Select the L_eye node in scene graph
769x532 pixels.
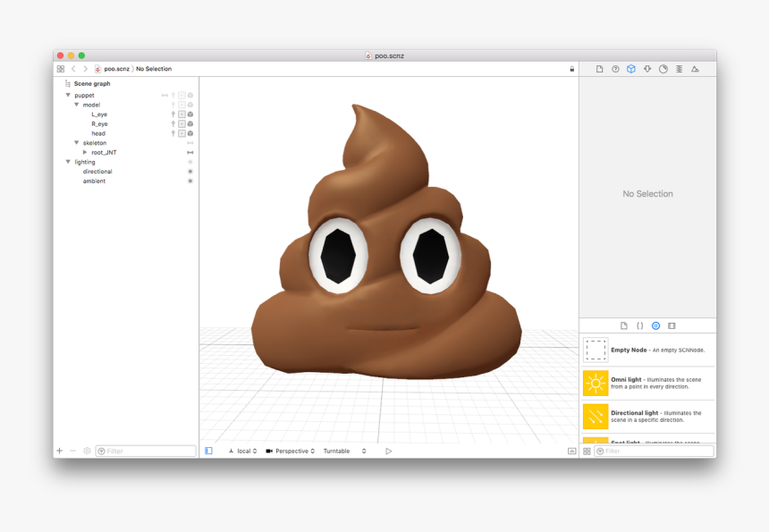point(99,114)
